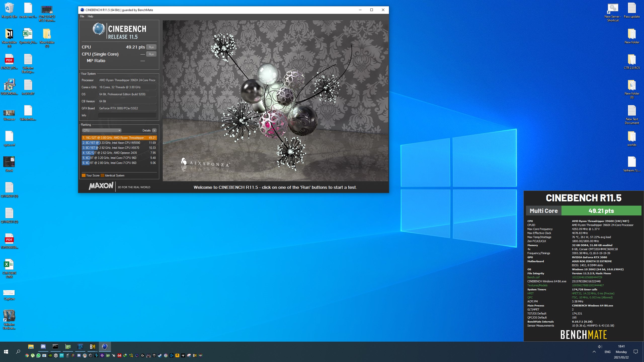This screenshot has height=362, width=644.
Task: Click the MAXON logo in CINEBENCH footer
Action: [101, 186]
